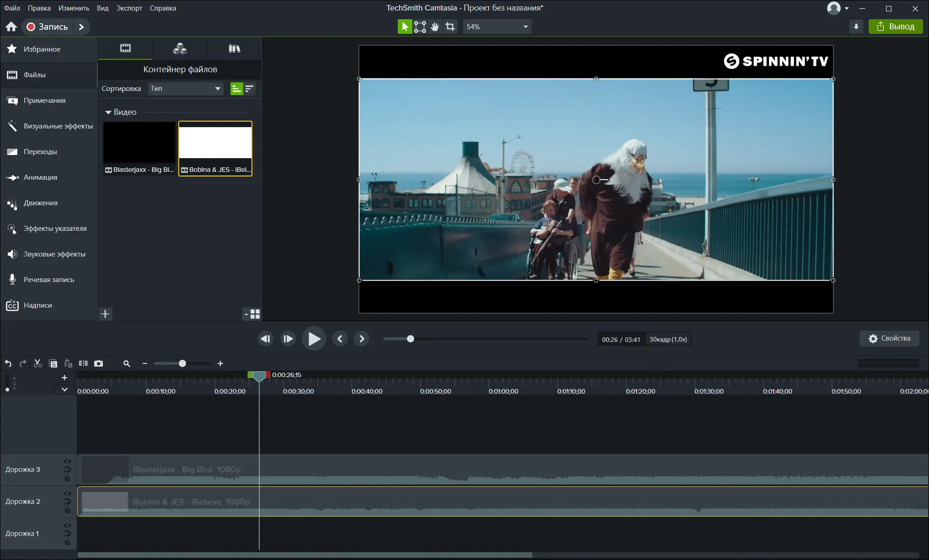Open the Сортировка Тип dropdown
929x560 pixels.
[x=186, y=89]
